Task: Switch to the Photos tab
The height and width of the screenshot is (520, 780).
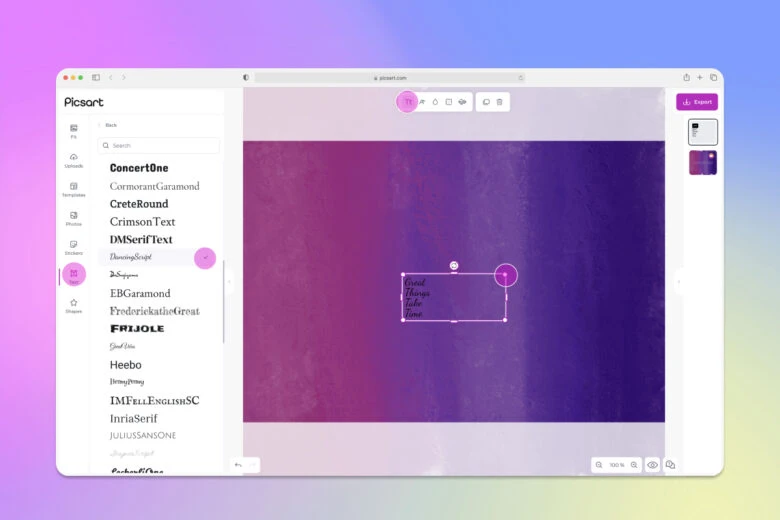Action: 74,218
